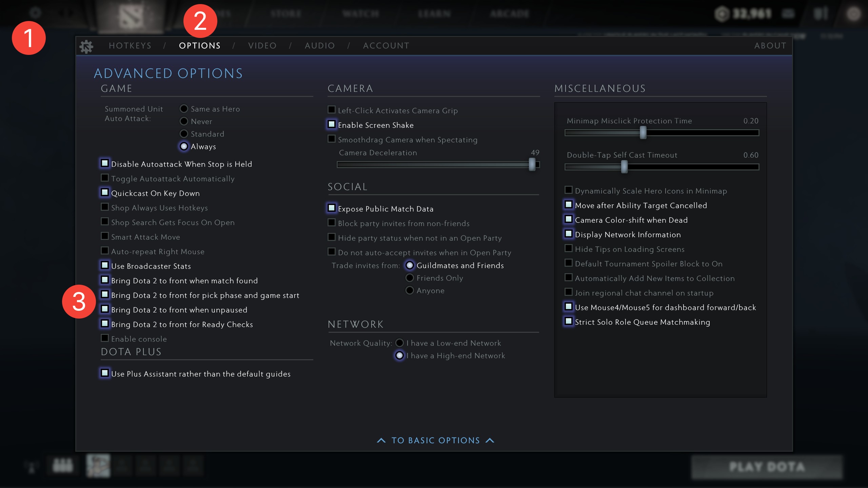Select I have a High-end Network

pyautogui.click(x=400, y=355)
